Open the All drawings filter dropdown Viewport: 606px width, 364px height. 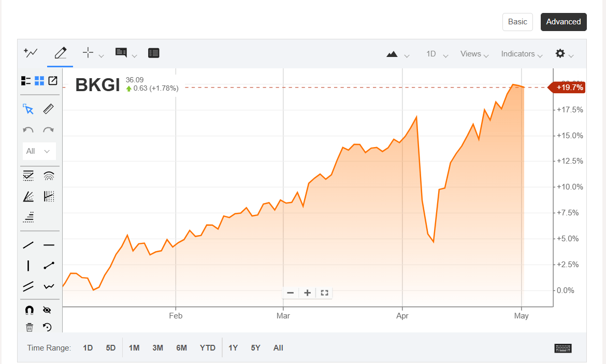39,151
